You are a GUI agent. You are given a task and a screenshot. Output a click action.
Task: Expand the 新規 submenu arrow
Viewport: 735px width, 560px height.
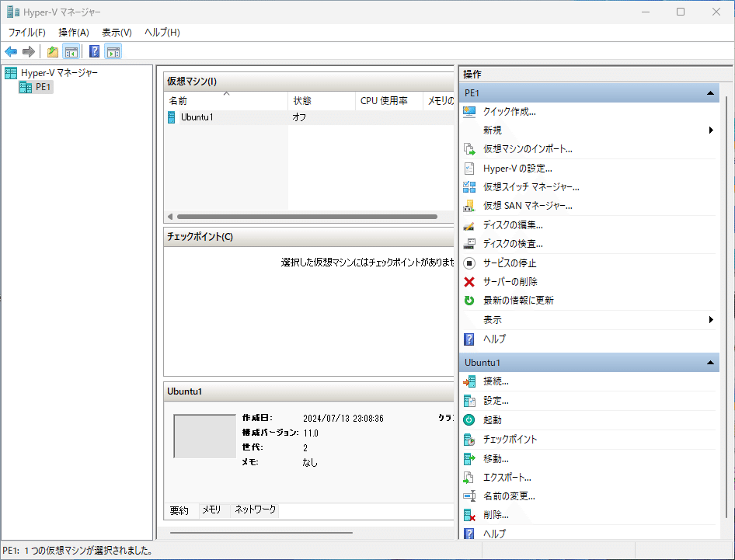coord(711,130)
